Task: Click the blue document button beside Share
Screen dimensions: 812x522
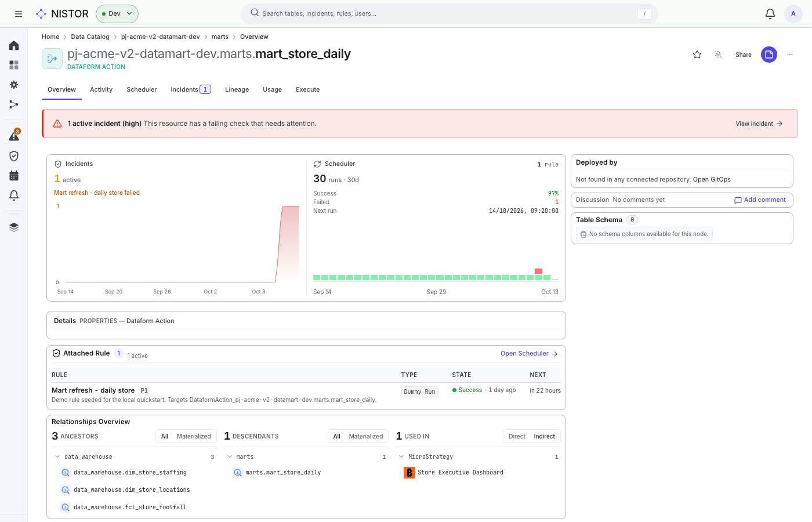Action: tap(769, 55)
